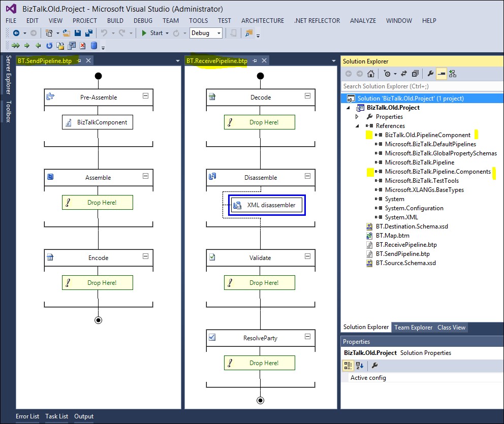504x424 pixels.
Task: Open the Output tab
Action: pyautogui.click(x=84, y=416)
